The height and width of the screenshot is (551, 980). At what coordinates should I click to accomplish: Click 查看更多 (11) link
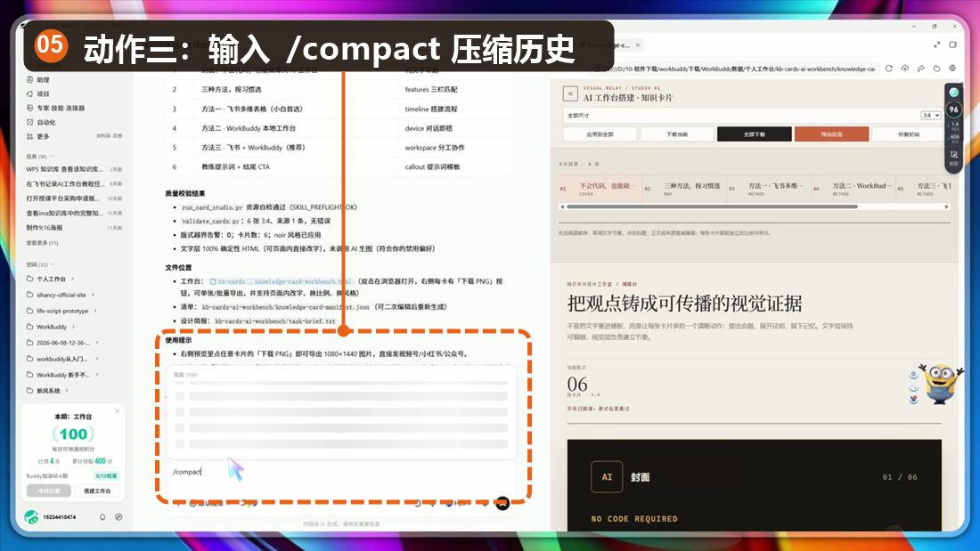pos(42,242)
